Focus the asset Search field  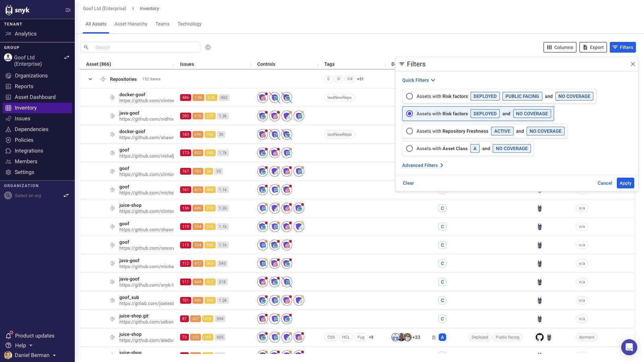tap(141, 47)
